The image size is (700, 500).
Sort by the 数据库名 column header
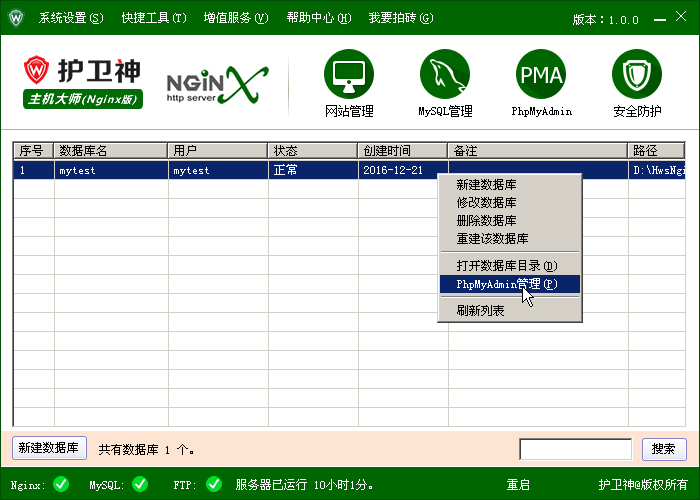tap(110, 150)
